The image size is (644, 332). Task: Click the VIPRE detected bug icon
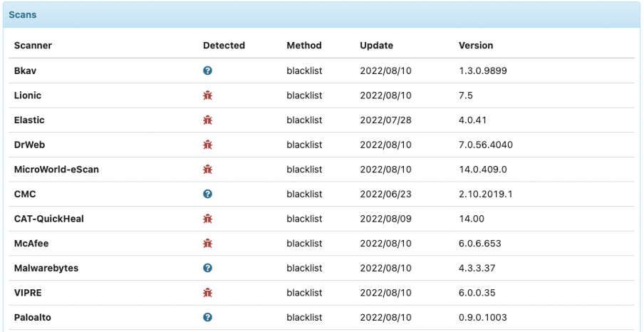pos(207,293)
